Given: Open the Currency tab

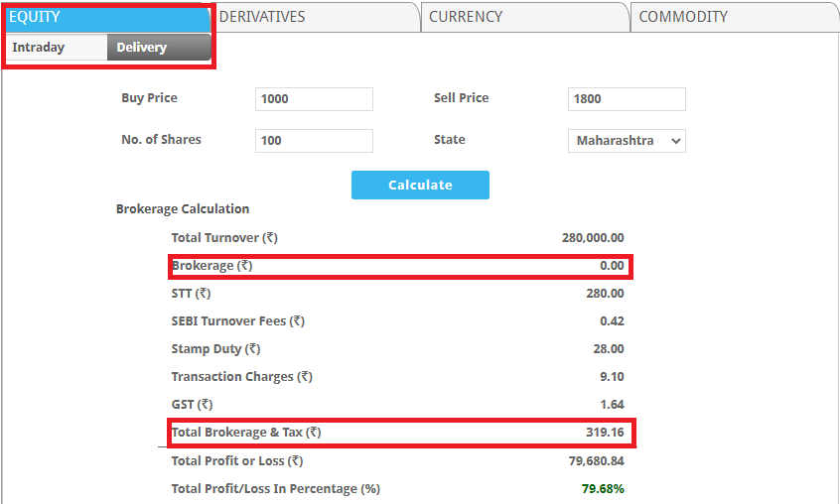Looking at the screenshot, I should [x=466, y=17].
